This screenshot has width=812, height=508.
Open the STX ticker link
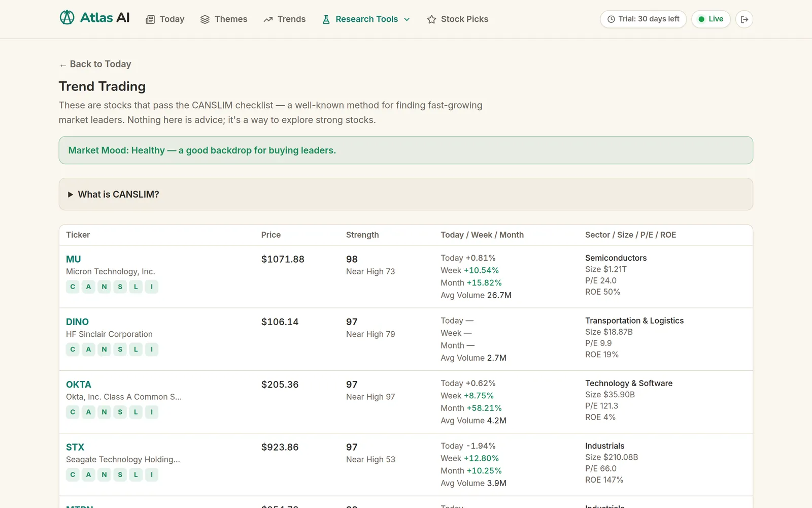pos(75,447)
